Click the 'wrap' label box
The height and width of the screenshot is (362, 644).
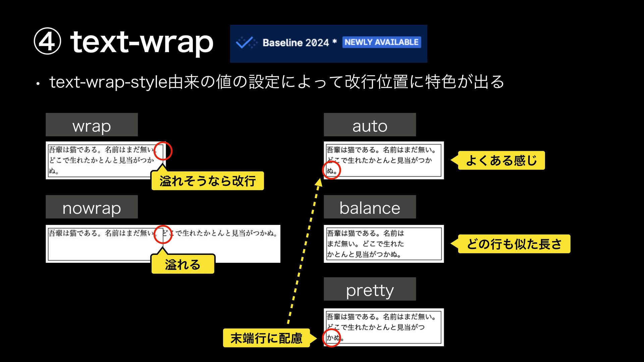coord(92,125)
